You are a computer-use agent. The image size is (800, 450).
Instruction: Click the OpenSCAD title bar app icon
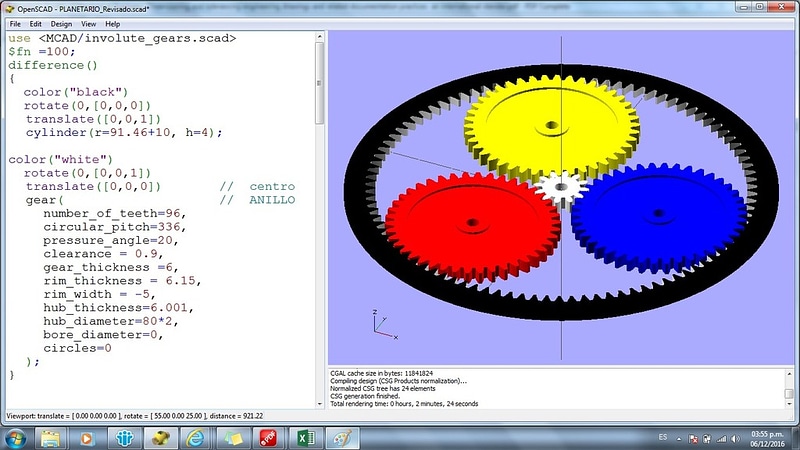coord(10,9)
